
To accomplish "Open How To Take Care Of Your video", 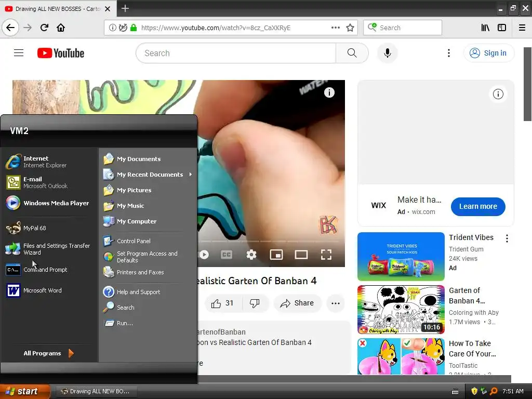I will (x=401, y=356).
